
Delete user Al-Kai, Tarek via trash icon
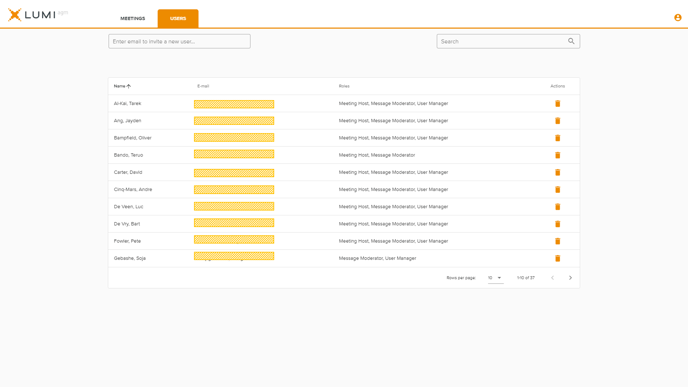pyautogui.click(x=557, y=104)
